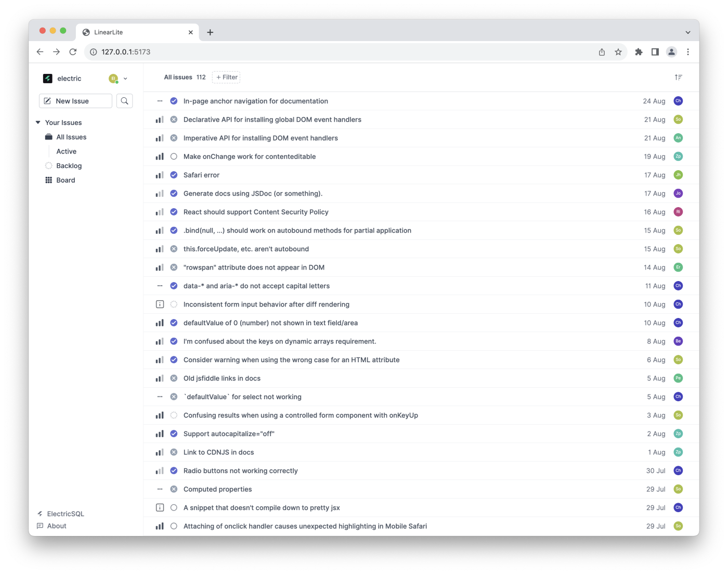The height and width of the screenshot is (574, 728).
Task: Click assignee avatar on In-page anchor navigation issue
Action: click(x=678, y=101)
